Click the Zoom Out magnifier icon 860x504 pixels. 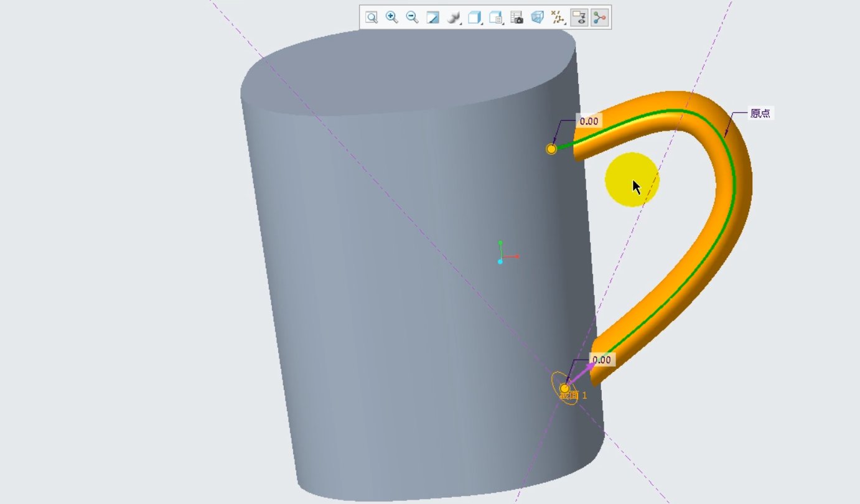(x=412, y=17)
